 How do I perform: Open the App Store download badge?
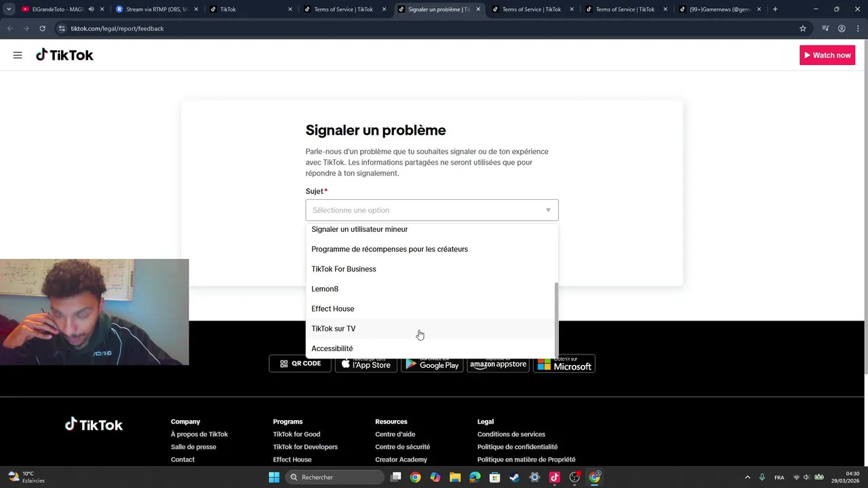[366, 363]
